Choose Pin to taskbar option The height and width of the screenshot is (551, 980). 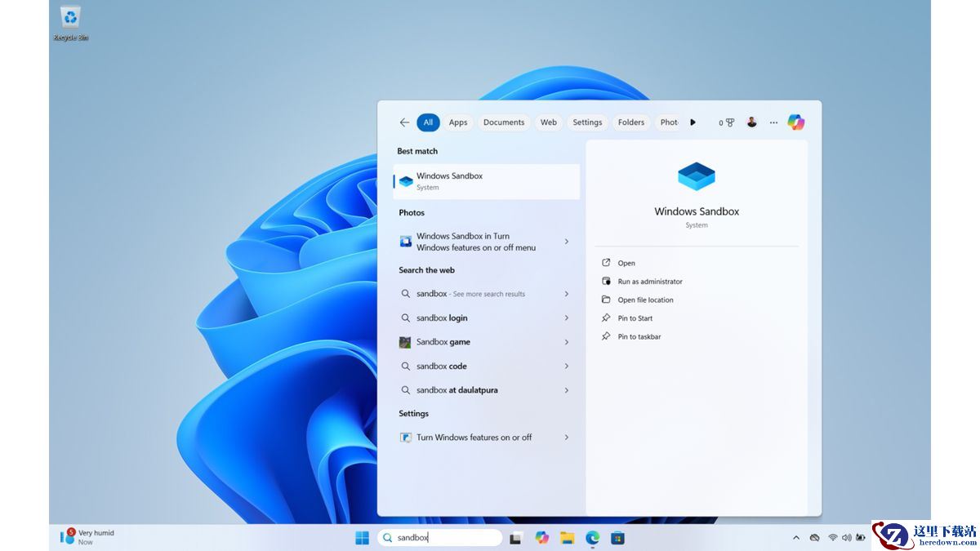pos(639,336)
